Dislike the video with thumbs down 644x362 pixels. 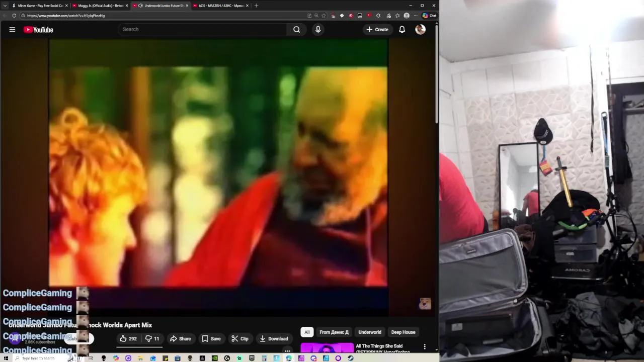click(152, 338)
